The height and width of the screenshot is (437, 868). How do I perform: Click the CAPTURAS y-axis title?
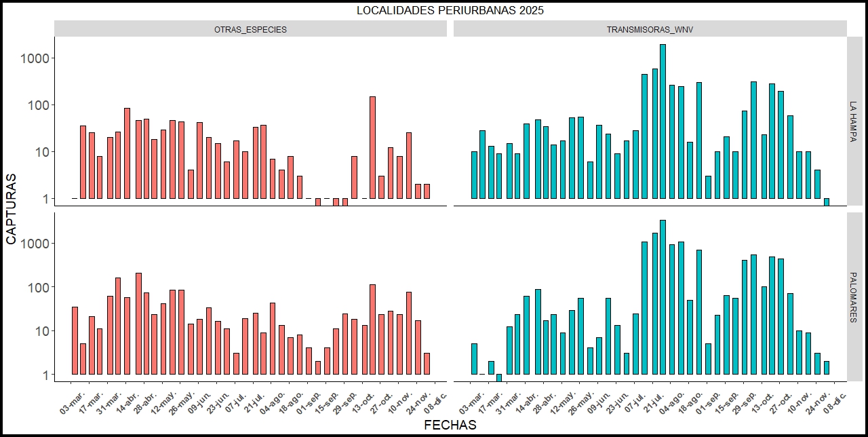(12, 208)
